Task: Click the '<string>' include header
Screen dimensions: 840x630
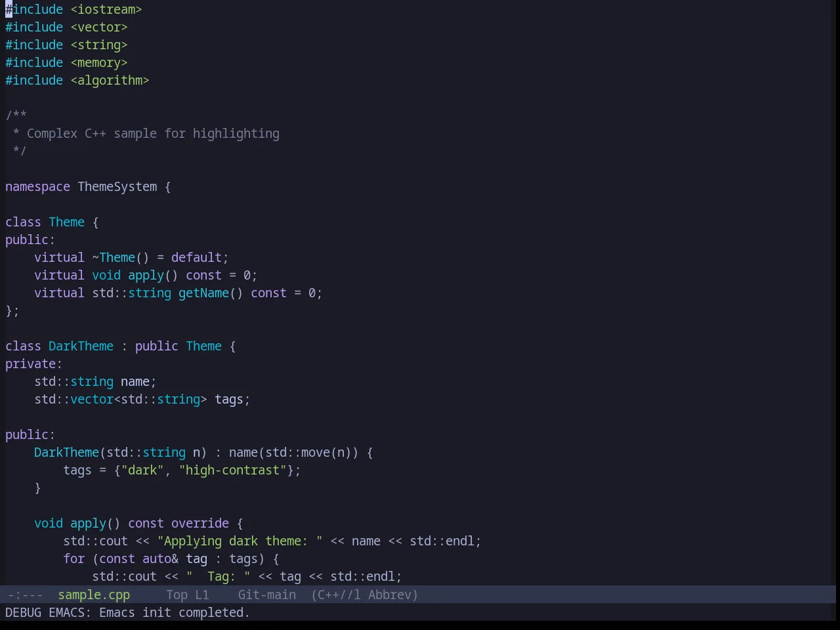Action: tap(99, 45)
